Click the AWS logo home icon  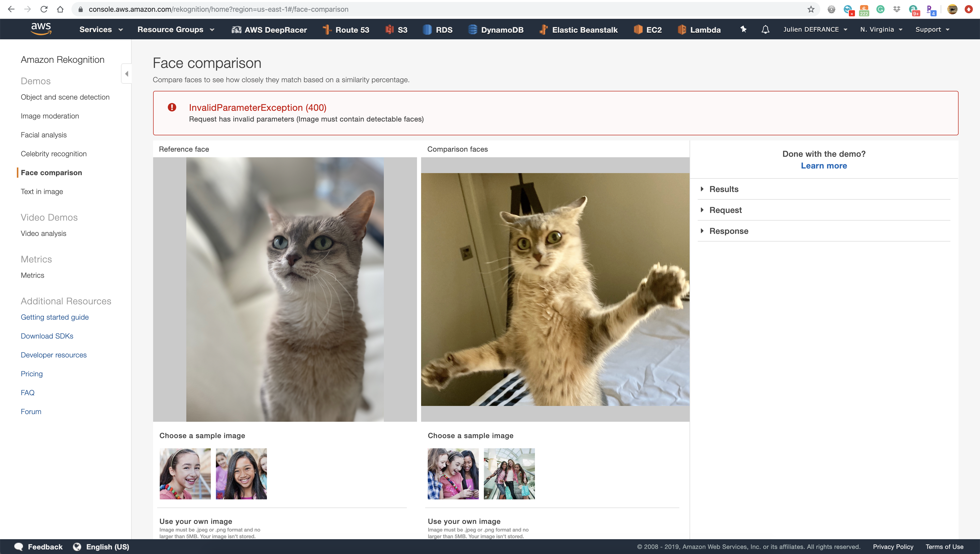(x=41, y=29)
